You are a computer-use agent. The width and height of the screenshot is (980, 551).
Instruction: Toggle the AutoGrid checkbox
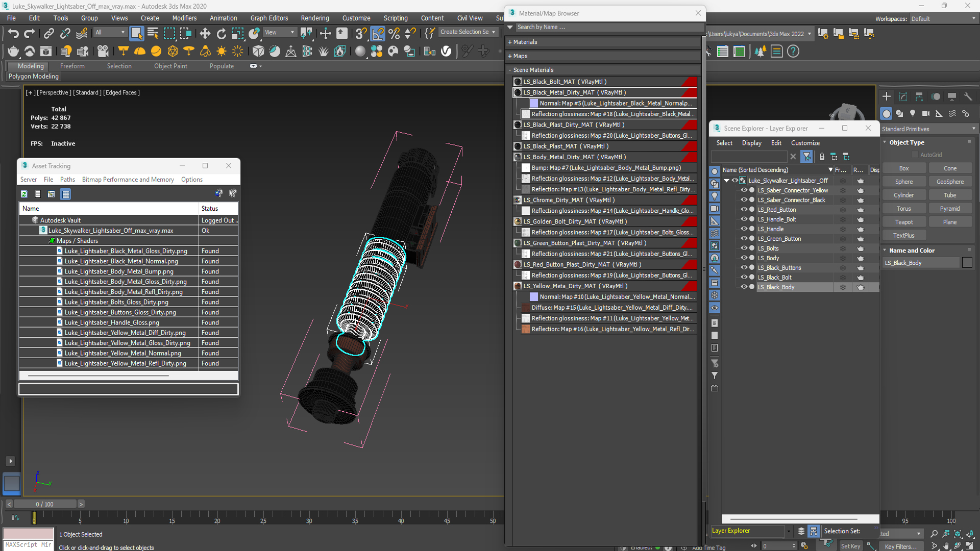coord(915,155)
